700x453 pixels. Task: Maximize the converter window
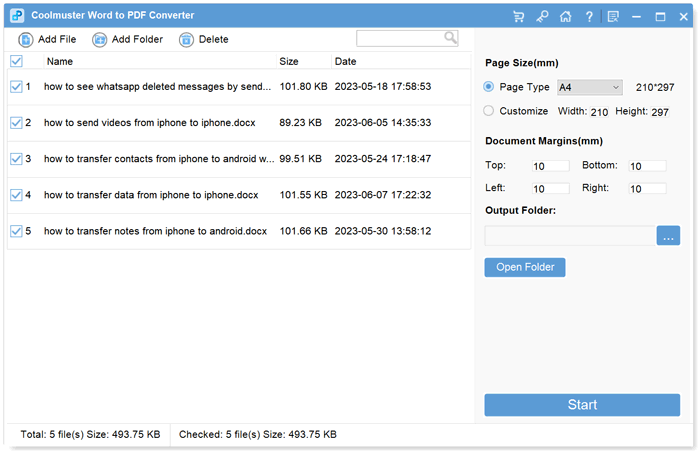(x=660, y=17)
